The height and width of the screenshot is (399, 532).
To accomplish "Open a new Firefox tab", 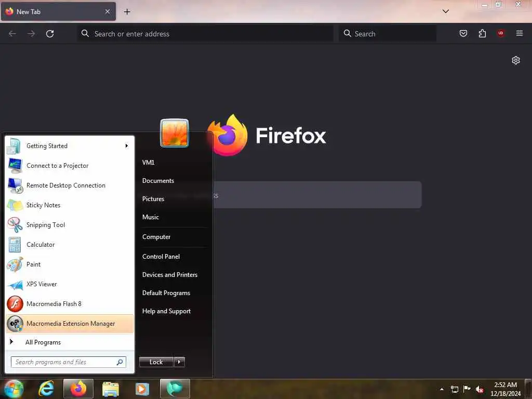I will point(127,11).
